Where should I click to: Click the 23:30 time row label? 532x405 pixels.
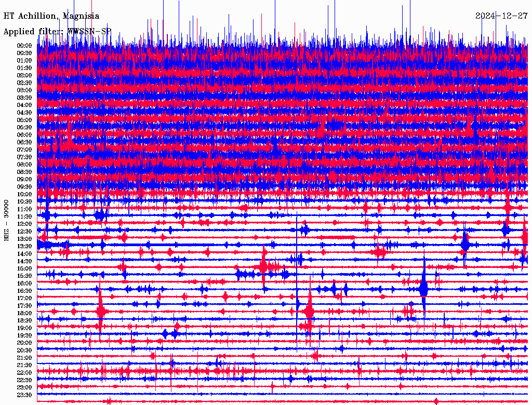(24, 395)
